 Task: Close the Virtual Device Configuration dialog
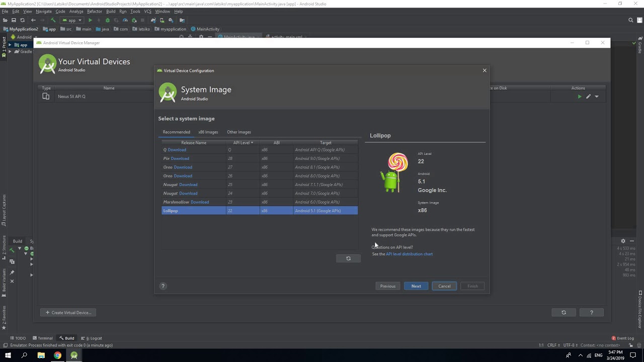point(485,70)
